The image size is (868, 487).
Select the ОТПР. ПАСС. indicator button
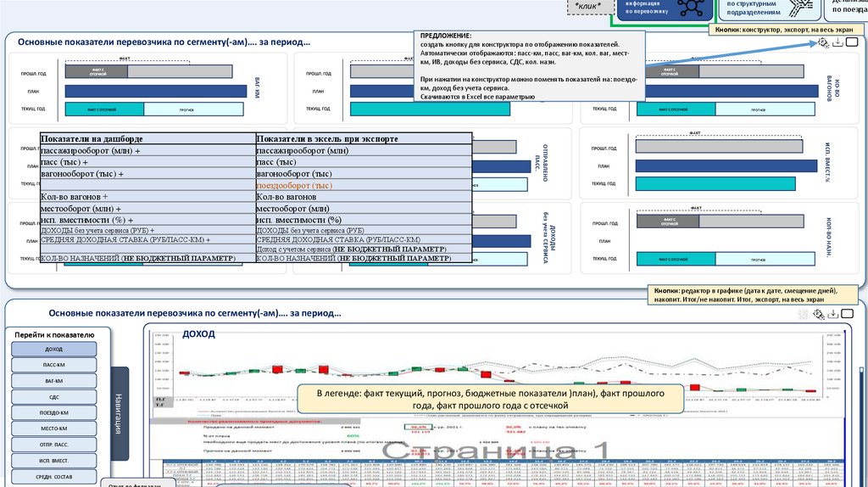click(53, 445)
